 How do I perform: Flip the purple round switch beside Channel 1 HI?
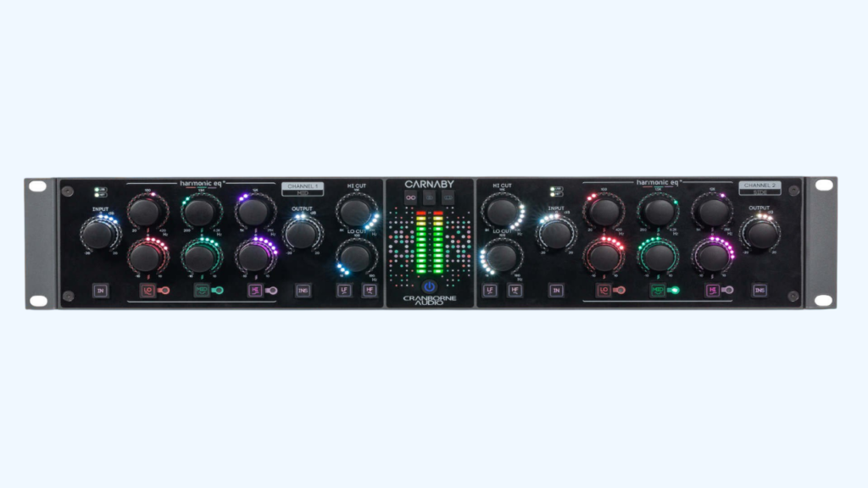pyautogui.click(x=272, y=291)
